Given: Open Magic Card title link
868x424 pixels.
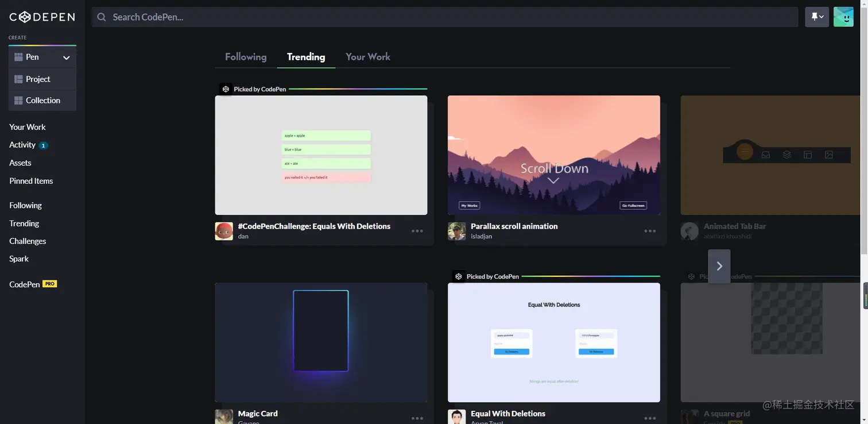Looking at the screenshot, I should click(258, 413).
